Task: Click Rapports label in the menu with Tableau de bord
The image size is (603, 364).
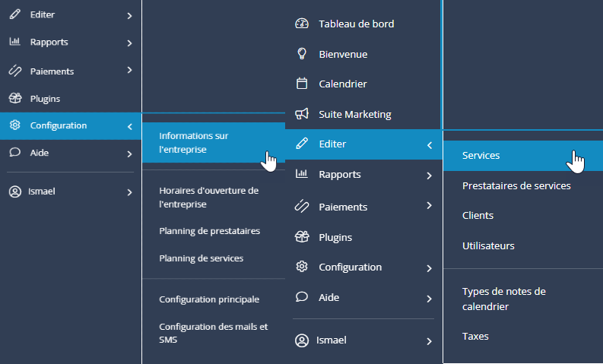Action: tap(340, 175)
